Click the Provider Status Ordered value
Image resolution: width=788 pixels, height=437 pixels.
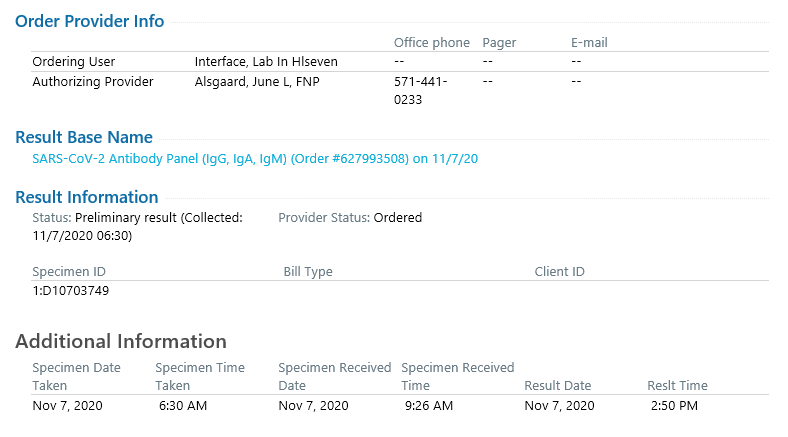pyautogui.click(x=398, y=217)
